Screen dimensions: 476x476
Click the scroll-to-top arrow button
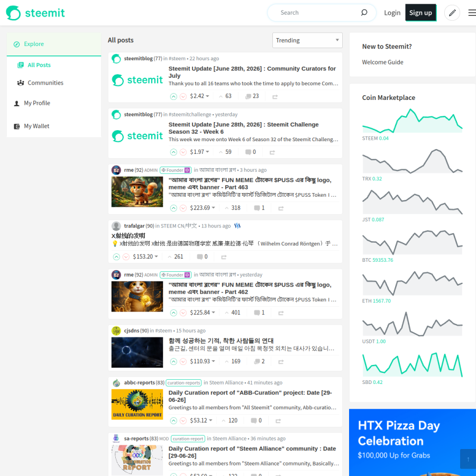468,459
